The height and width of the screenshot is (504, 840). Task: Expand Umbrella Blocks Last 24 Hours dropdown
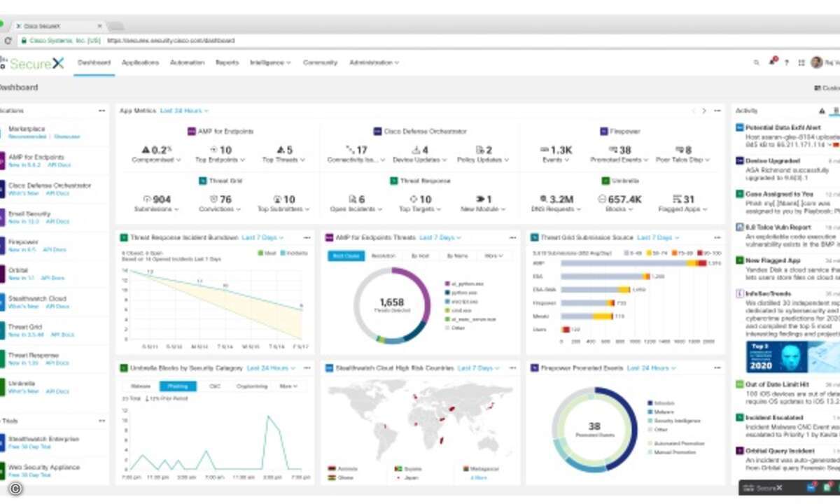pos(271,367)
